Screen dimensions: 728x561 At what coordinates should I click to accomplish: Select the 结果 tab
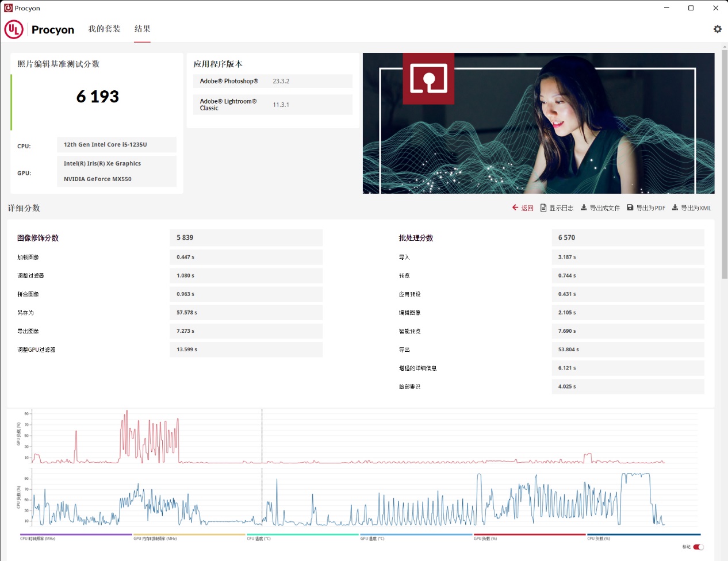tap(142, 29)
